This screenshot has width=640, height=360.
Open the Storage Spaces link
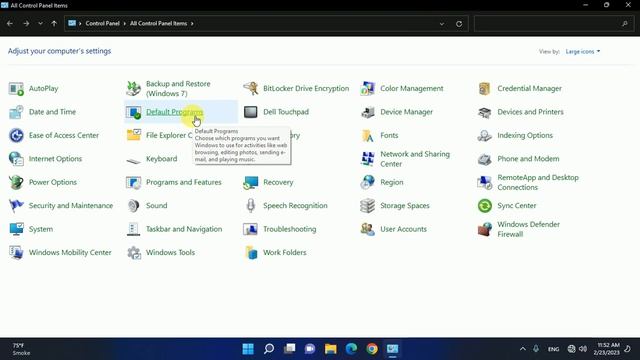(x=405, y=206)
